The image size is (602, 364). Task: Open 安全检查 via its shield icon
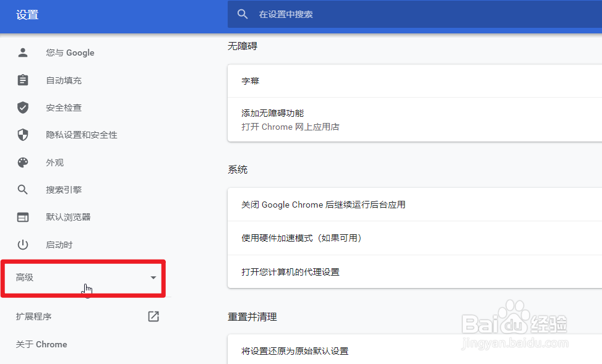tap(23, 107)
